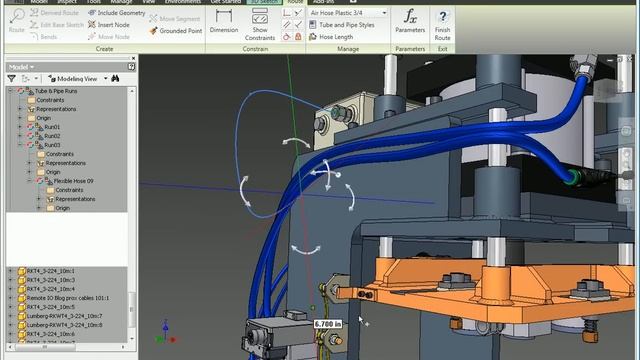Screen dimensions: 640x360
Task: Click the XYZ axis triad indicator
Action: point(165,332)
